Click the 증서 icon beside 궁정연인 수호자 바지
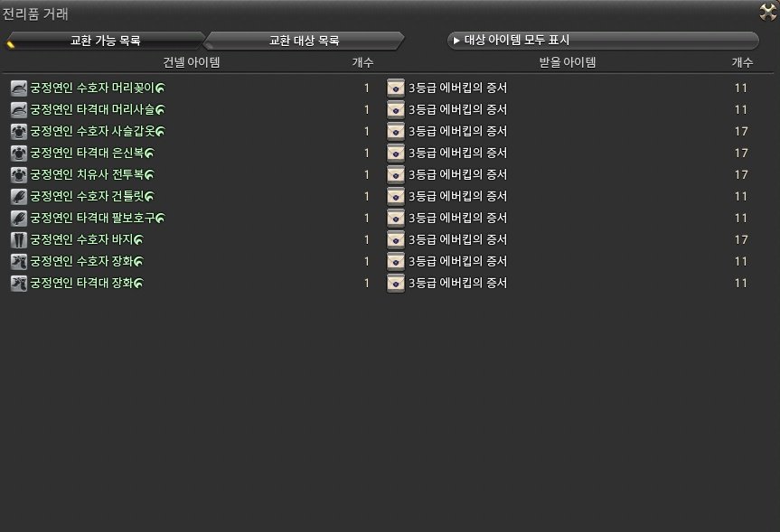Screen dimensions: 780x532 point(395,239)
